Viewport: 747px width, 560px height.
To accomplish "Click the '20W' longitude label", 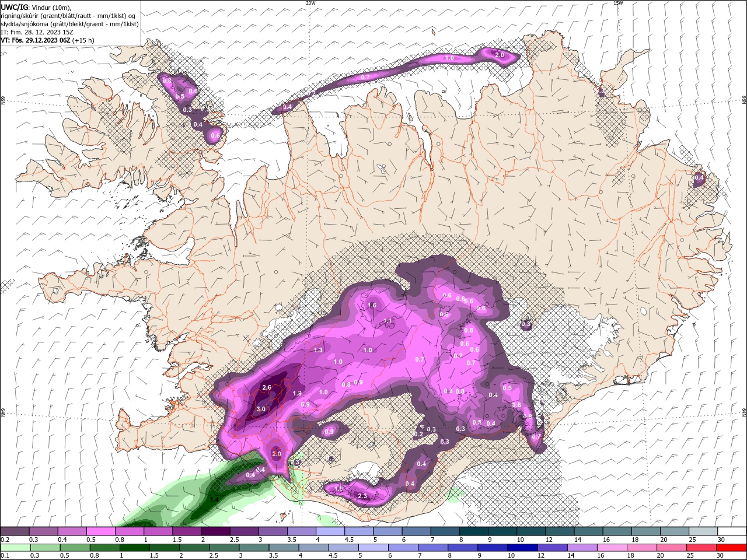I will pyautogui.click(x=310, y=3).
